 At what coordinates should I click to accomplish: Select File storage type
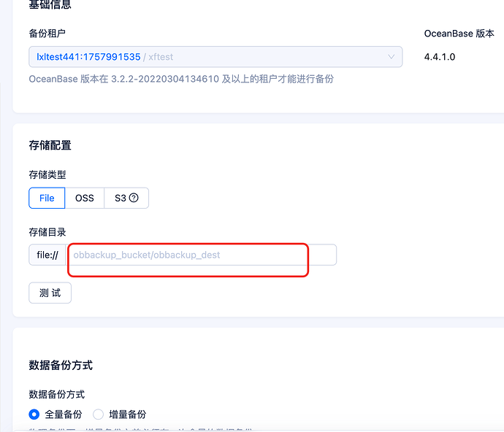pos(47,198)
